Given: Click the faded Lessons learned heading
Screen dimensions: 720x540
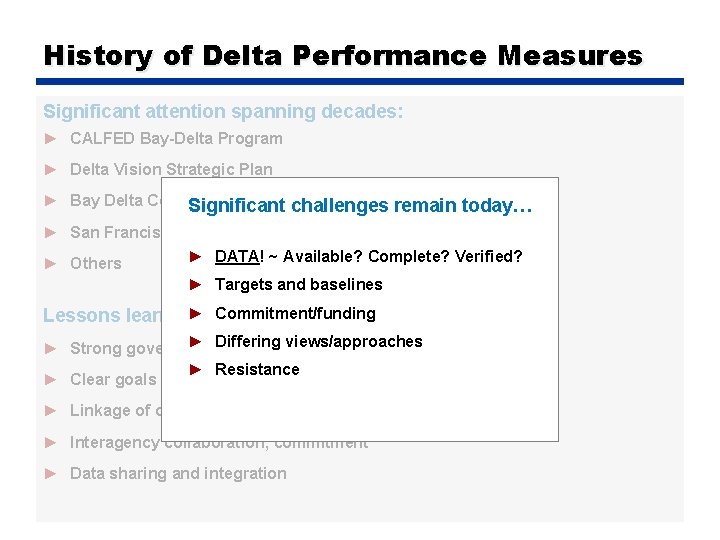Looking at the screenshot, I should tap(102, 315).
